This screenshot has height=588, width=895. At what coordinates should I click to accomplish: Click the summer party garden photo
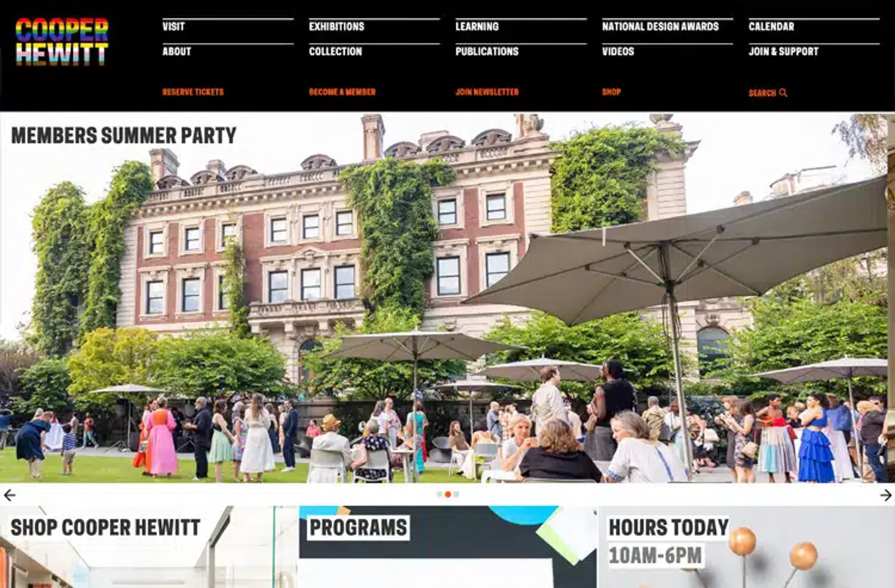[x=447, y=298]
